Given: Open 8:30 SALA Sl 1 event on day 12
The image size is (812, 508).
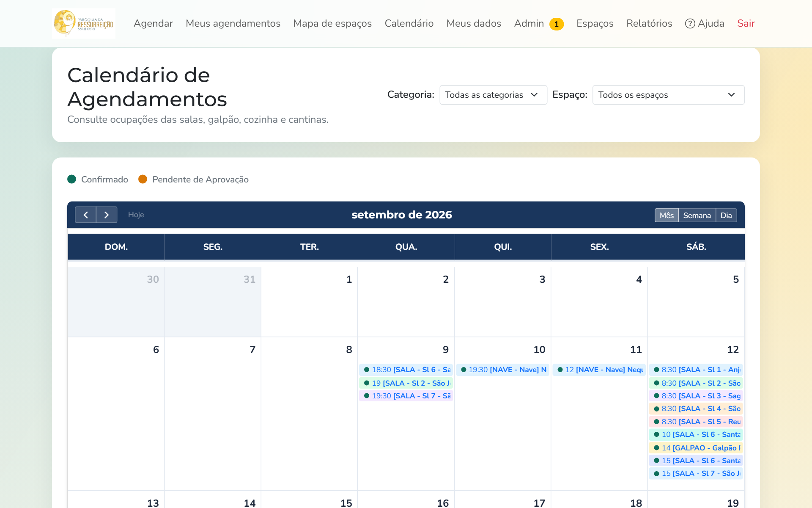Looking at the screenshot, I should (x=696, y=370).
